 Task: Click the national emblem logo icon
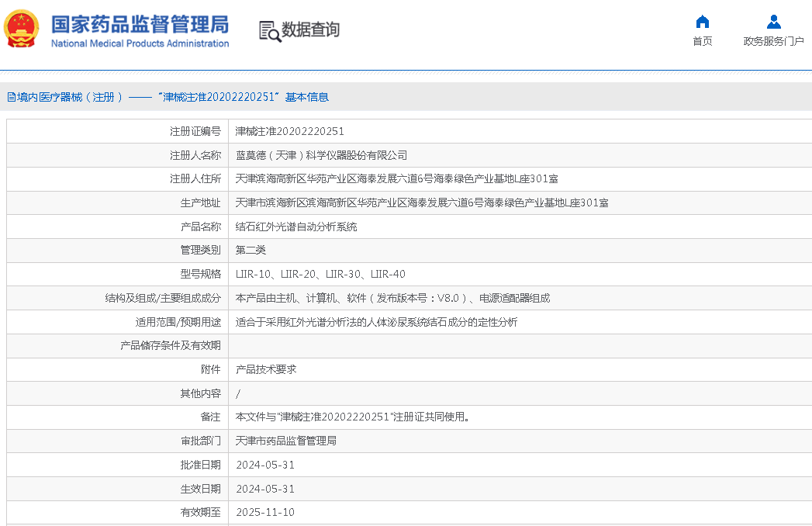tap(22, 29)
